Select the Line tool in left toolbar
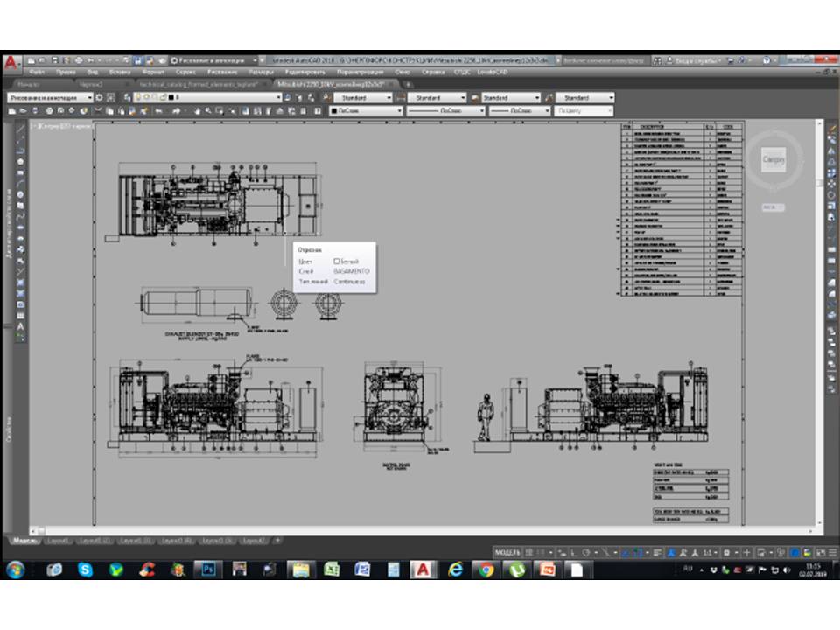This screenshot has width=840, height=630. click(x=21, y=128)
